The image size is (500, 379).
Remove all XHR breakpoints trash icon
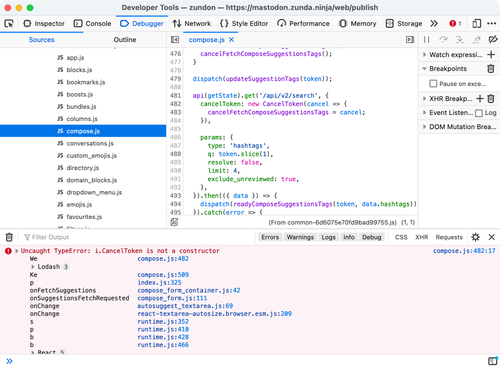coord(491,99)
